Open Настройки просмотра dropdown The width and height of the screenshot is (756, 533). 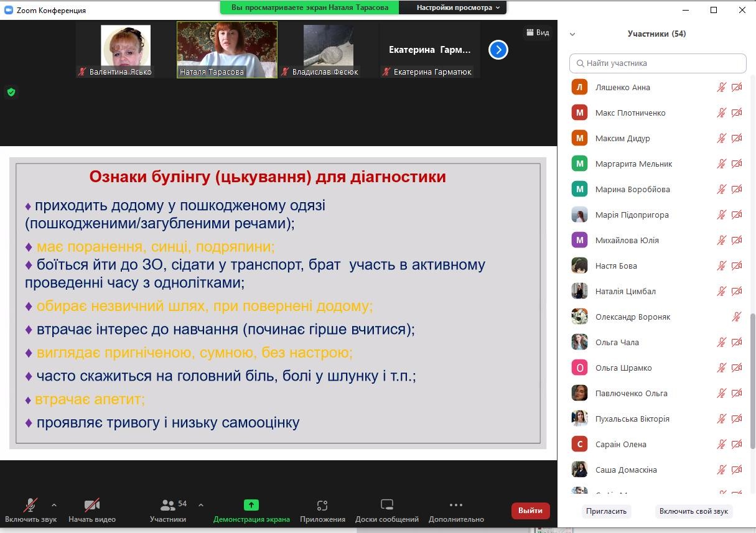tap(458, 7)
